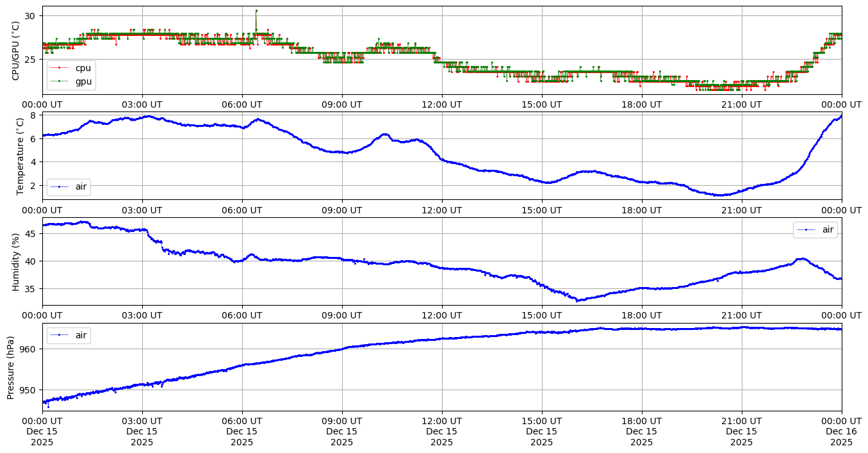Viewport: 868px width, 453px height.
Task: Click the CPU/GPU temperature spike peak above 30
Action: (256, 11)
